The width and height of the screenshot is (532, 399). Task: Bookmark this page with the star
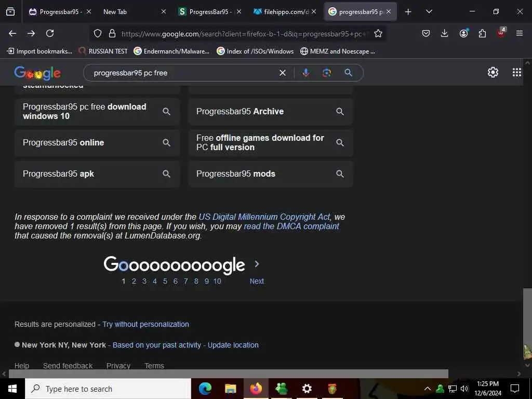point(378,34)
